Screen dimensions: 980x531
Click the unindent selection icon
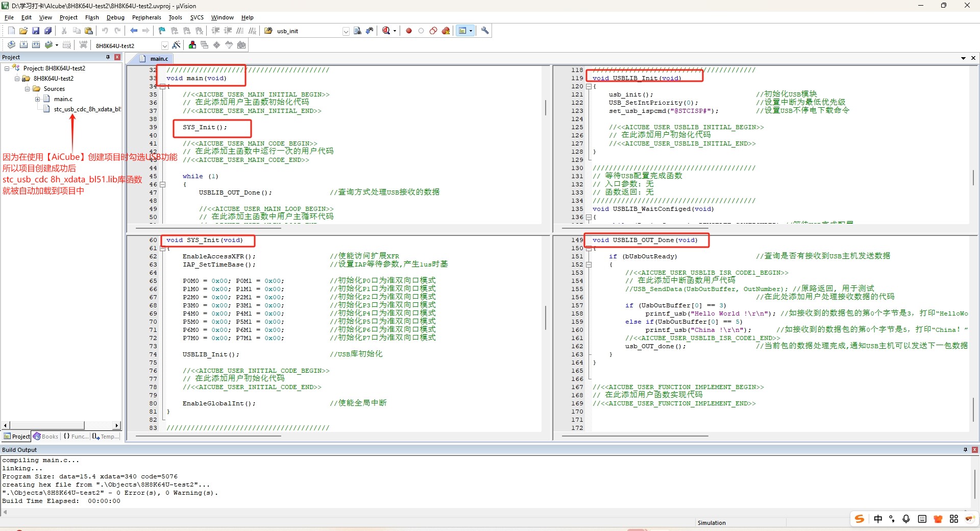click(228, 31)
